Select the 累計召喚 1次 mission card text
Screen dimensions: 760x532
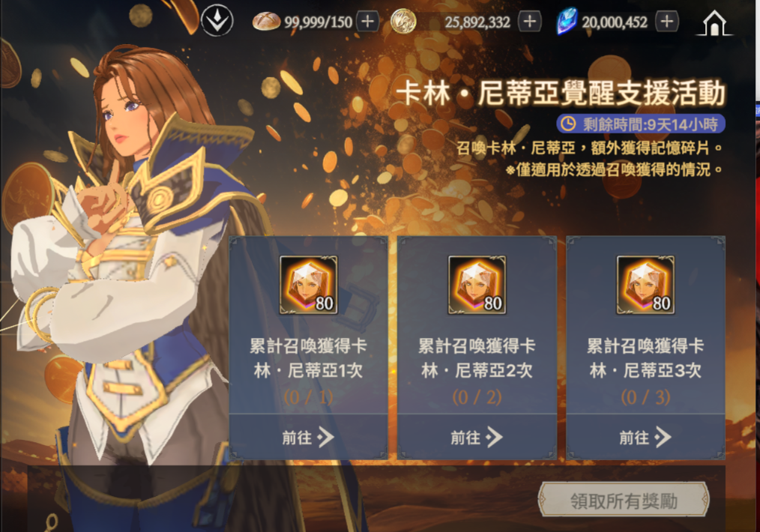(x=308, y=358)
